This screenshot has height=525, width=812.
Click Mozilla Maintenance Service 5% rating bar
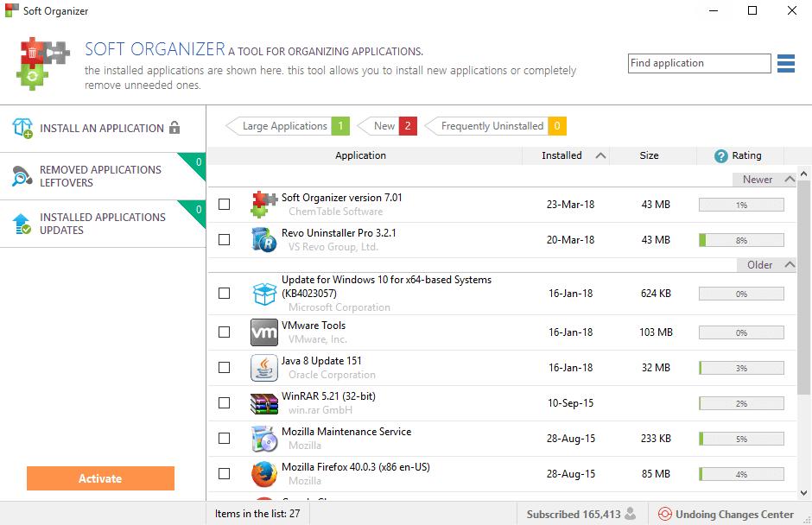pos(741,439)
